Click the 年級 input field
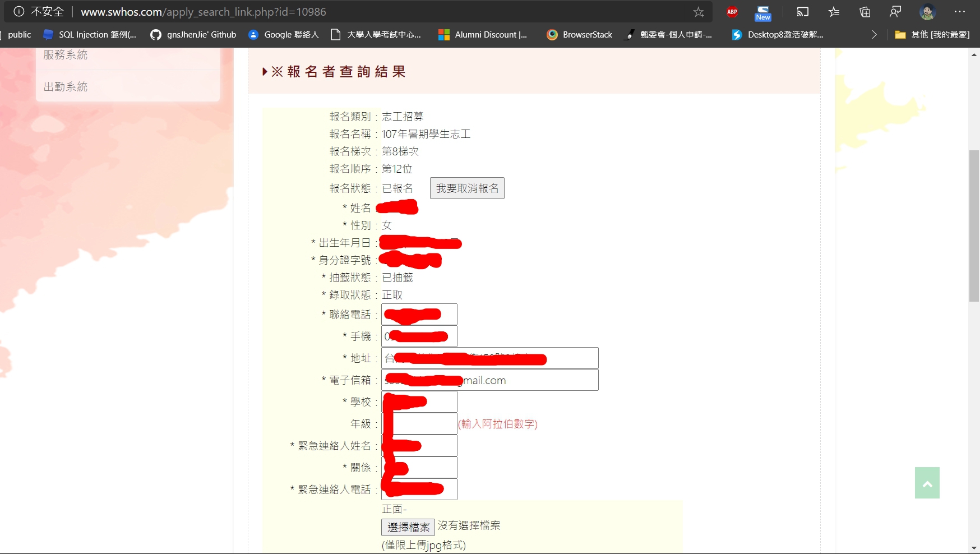The width and height of the screenshot is (980, 554). 419,424
